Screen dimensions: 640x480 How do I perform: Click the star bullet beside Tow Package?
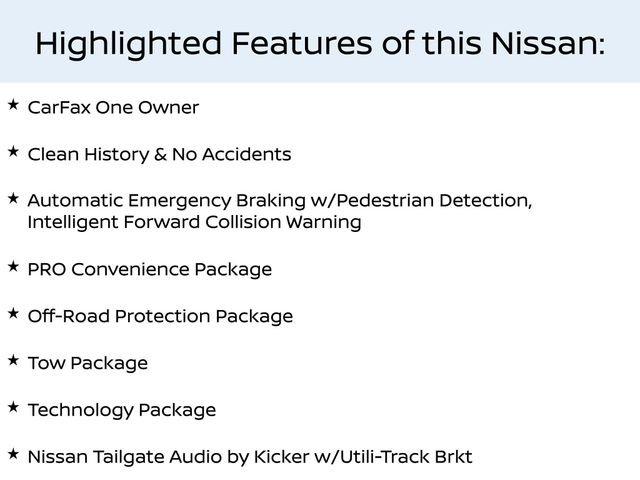click(x=12, y=360)
